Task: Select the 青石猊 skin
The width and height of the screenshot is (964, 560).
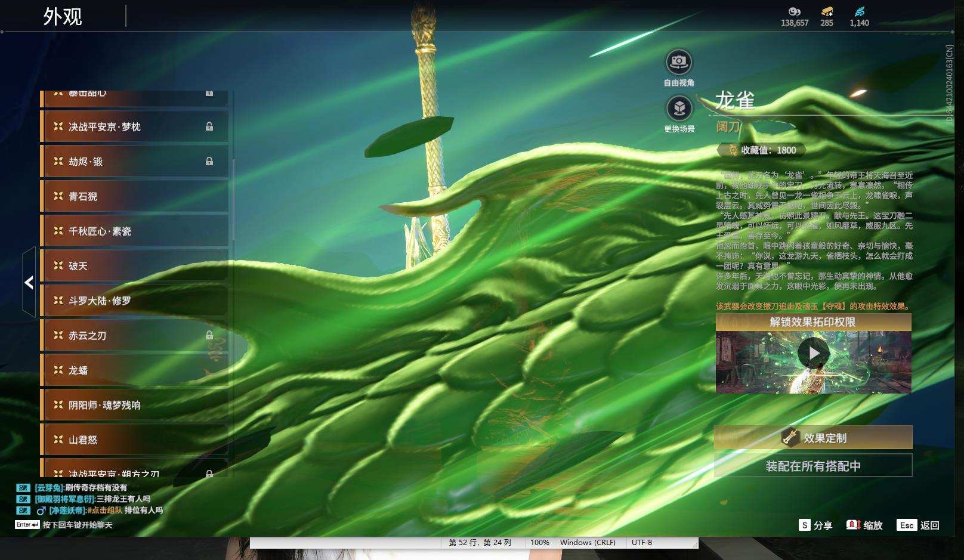Action: pos(134,196)
